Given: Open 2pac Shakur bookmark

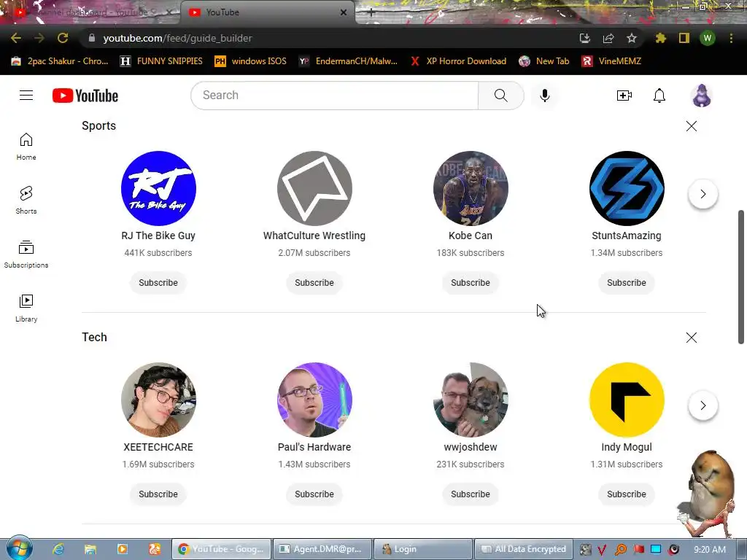Looking at the screenshot, I should (61, 61).
